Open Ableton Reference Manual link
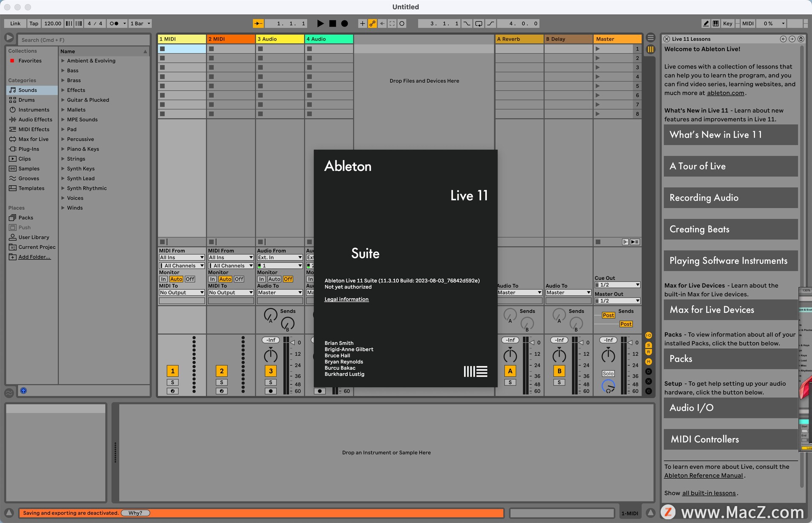The image size is (812, 523). click(x=703, y=476)
